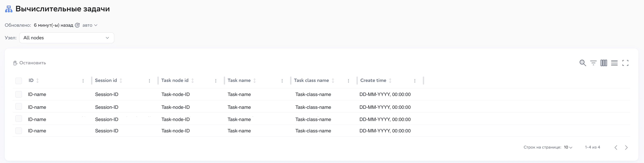Go to previous page arrow

point(616,147)
